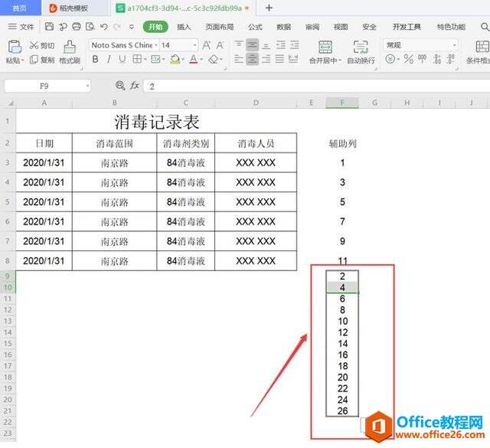Align cell content to top
This screenshot has height=448, width=490.
coord(238,44)
